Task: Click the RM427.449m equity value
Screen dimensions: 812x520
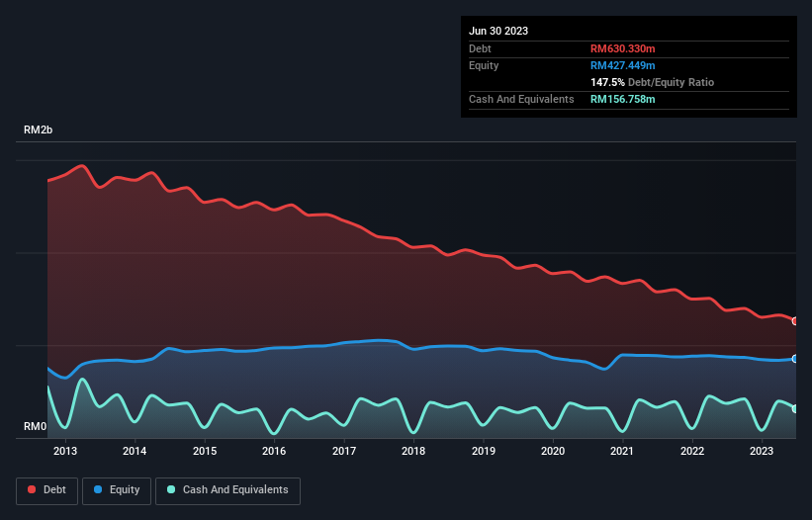Action: pos(622,65)
